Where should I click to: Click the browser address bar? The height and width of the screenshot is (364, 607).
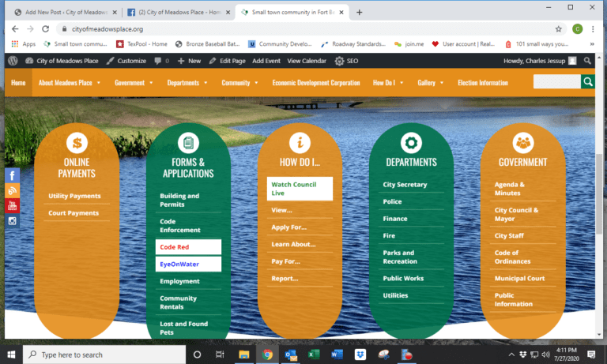[x=306, y=29]
